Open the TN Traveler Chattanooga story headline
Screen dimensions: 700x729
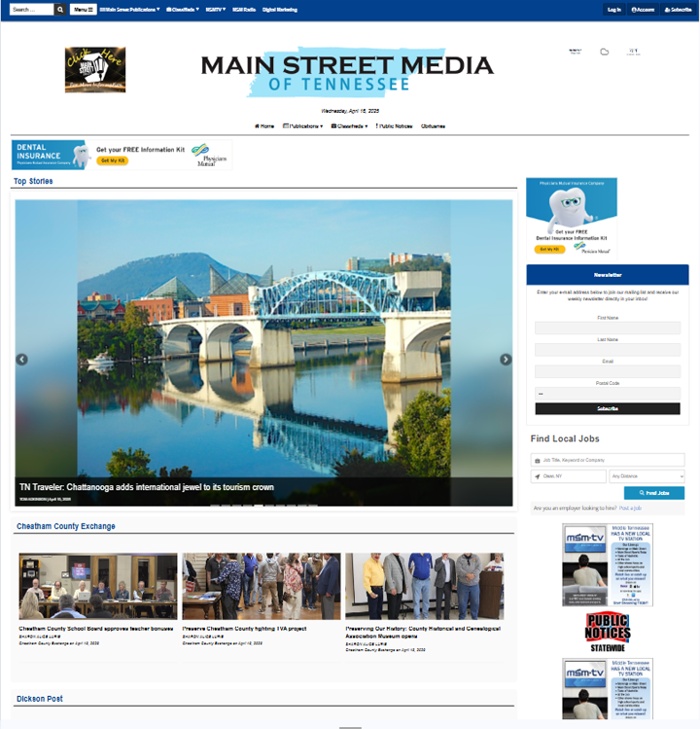(147, 487)
